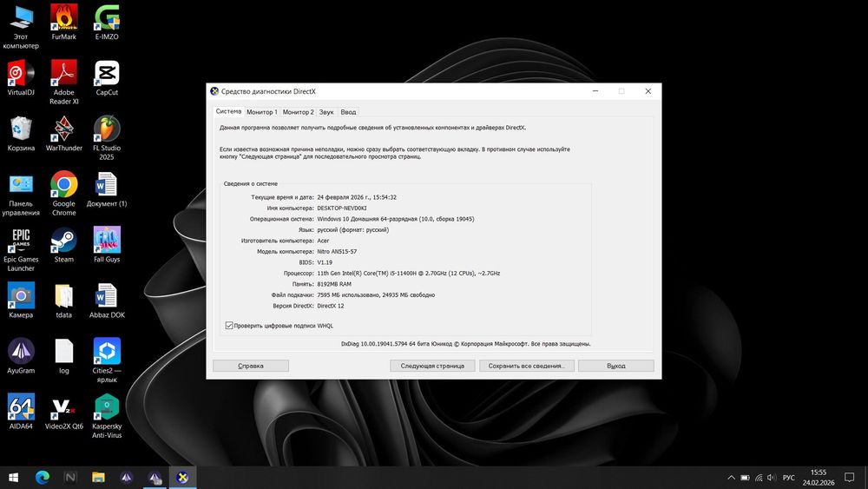Click the taskbar icon with N letter
The image size is (868, 489).
pyautogui.click(x=70, y=478)
